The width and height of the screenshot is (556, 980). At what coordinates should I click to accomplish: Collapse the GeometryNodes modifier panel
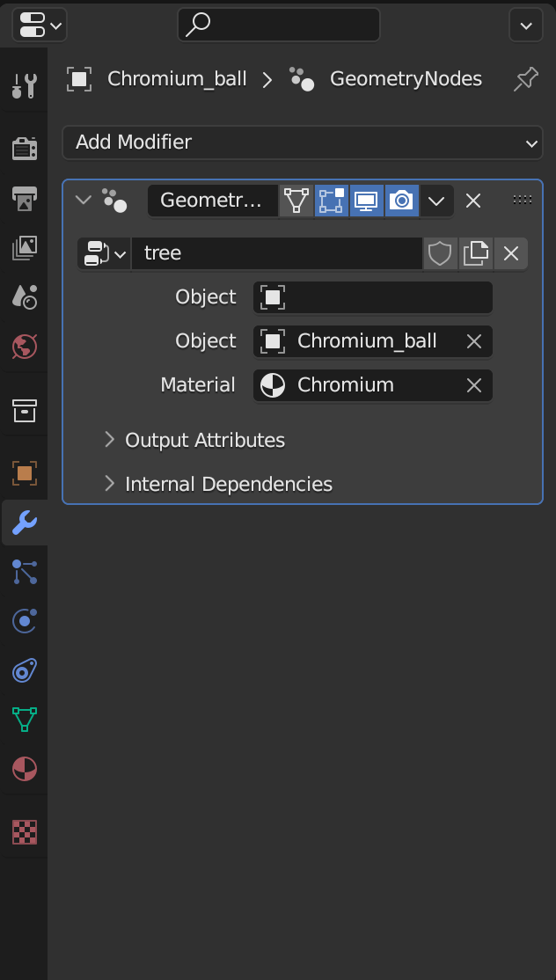(83, 201)
